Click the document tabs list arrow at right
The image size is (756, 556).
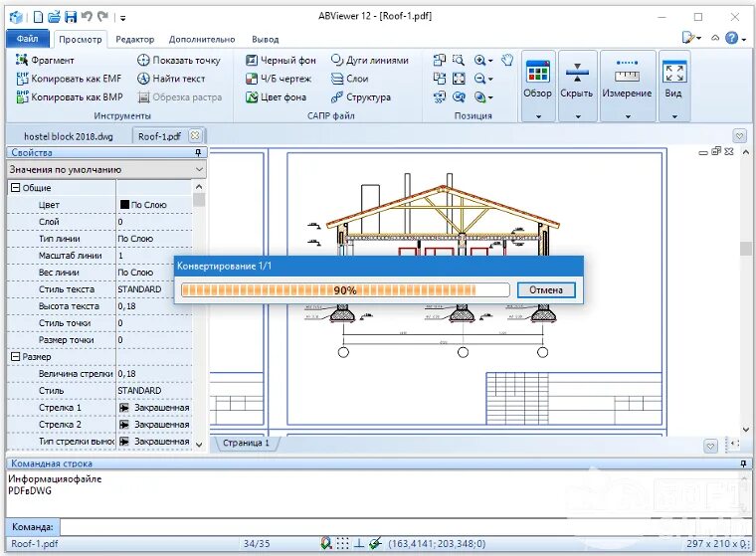click(x=740, y=135)
